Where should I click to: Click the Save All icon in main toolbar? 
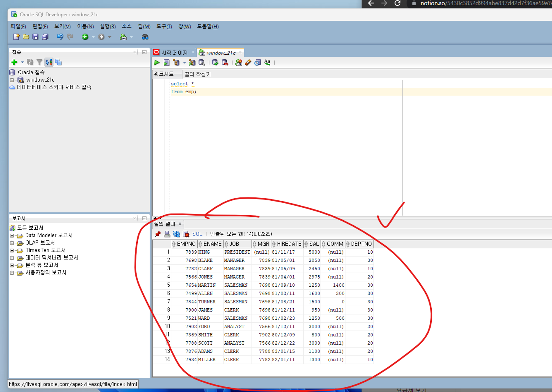pyautogui.click(x=45, y=37)
